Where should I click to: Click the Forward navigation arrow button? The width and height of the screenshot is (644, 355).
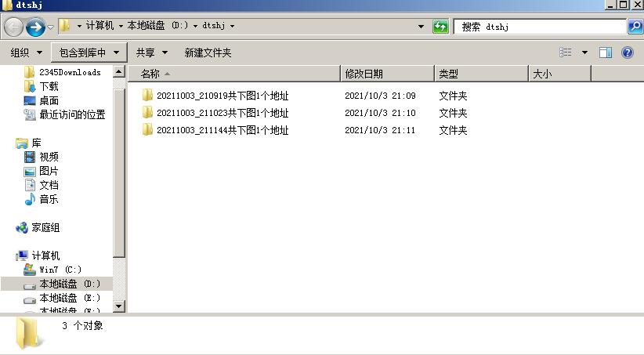pos(35,27)
